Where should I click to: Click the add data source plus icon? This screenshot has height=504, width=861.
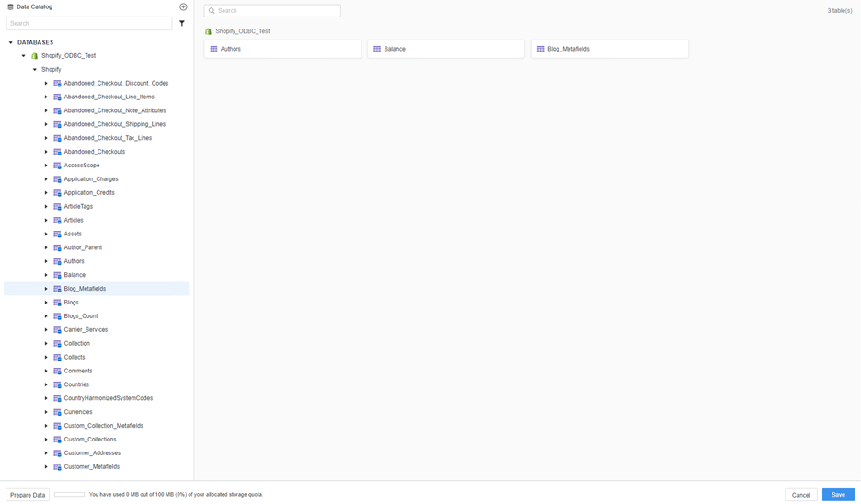point(183,7)
